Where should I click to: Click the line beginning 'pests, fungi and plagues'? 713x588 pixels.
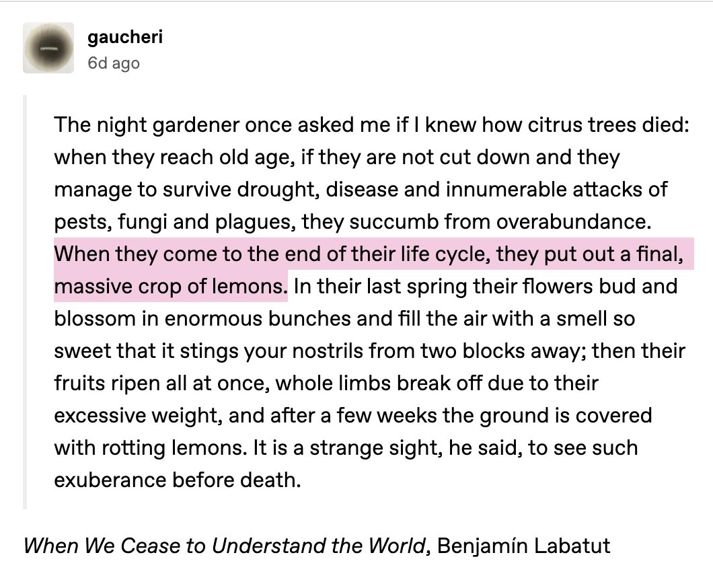[x=353, y=221]
